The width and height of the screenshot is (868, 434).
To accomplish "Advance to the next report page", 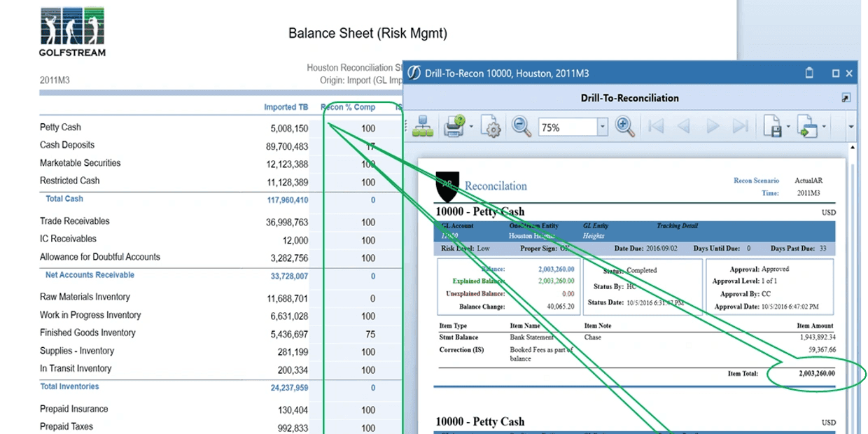I will click(x=713, y=127).
